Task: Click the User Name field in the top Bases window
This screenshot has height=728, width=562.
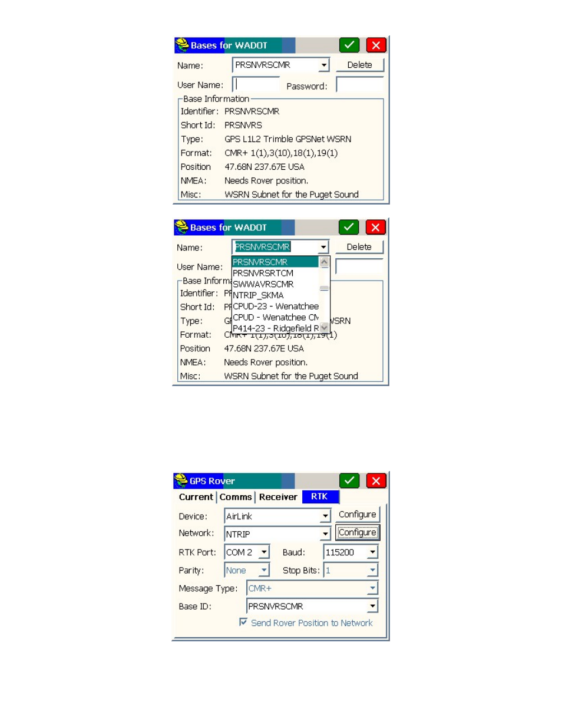Action: coord(256,85)
